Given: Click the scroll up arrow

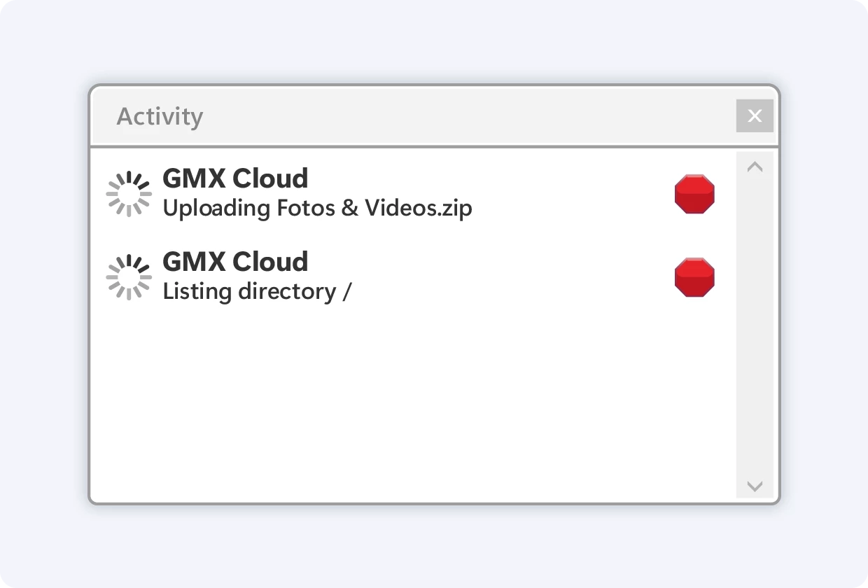Looking at the screenshot, I should [x=755, y=167].
